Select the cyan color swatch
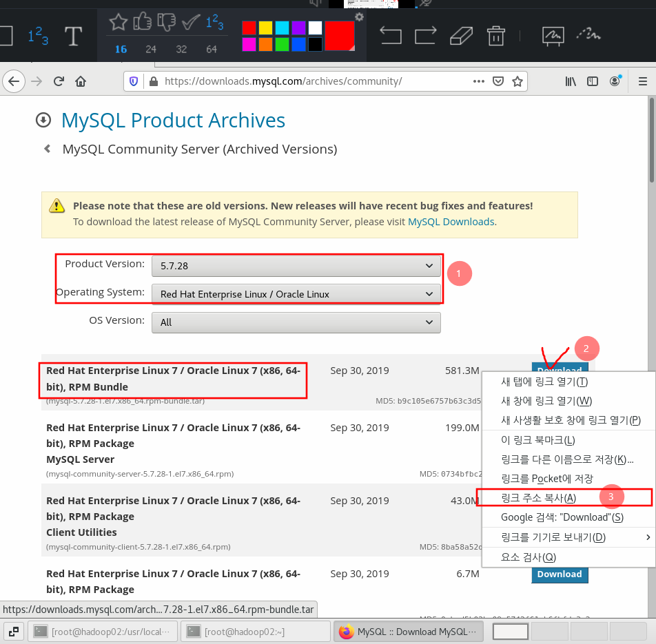Viewport: 656px width, 644px height. tap(282, 28)
